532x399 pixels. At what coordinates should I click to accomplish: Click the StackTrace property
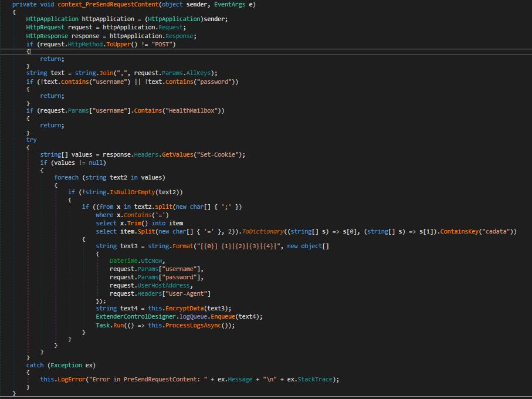tap(315, 380)
